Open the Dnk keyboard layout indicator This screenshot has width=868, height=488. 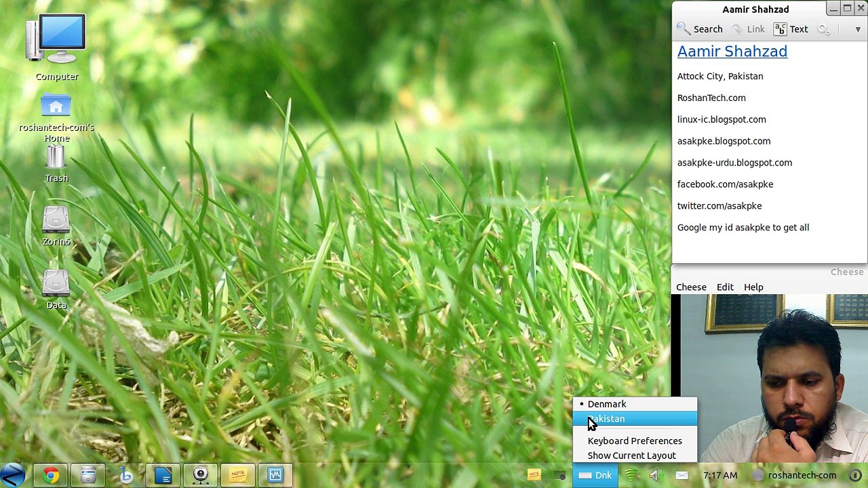595,475
